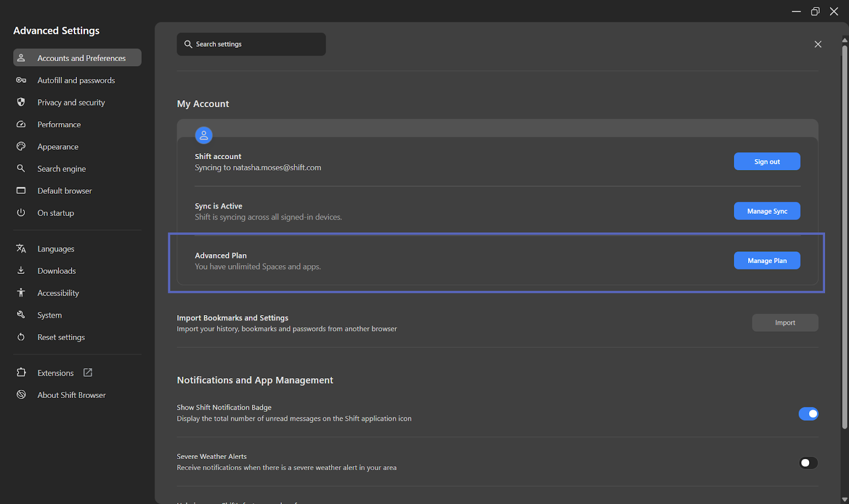This screenshot has height=504, width=849.
Task: Click Notifications and App Management heading
Action: [255, 380]
